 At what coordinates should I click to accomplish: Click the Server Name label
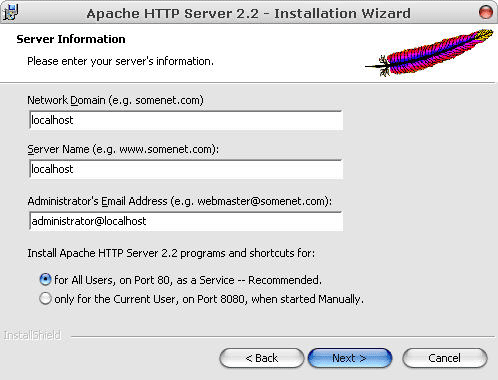(123, 149)
